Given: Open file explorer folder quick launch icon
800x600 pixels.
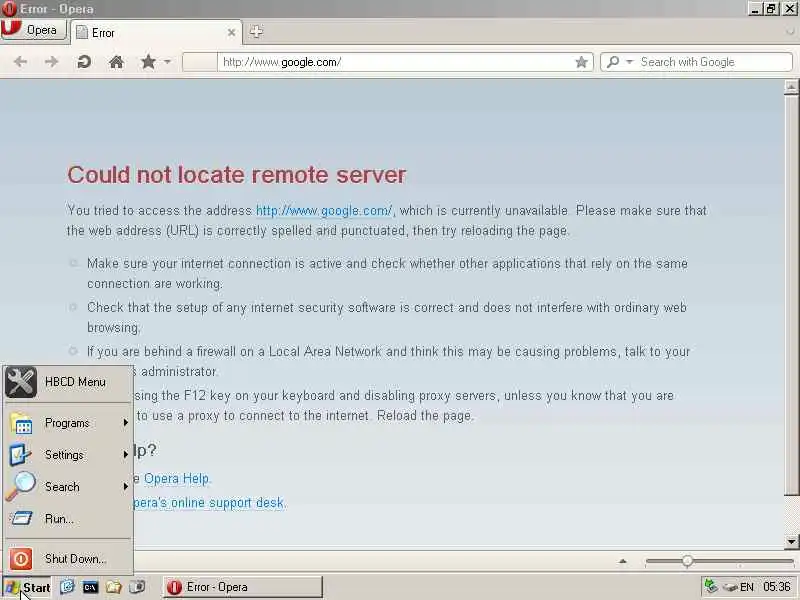Looking at the screenshot, I should [113, 587].
